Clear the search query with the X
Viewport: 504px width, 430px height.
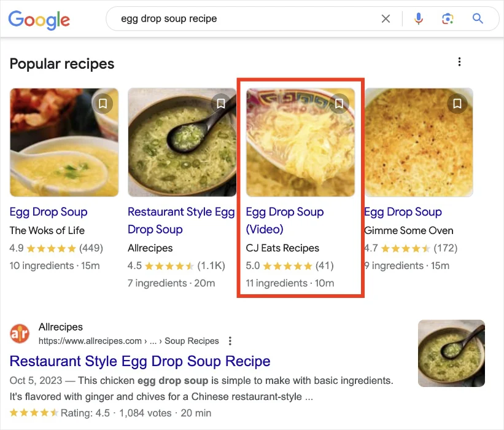[386, 18]
